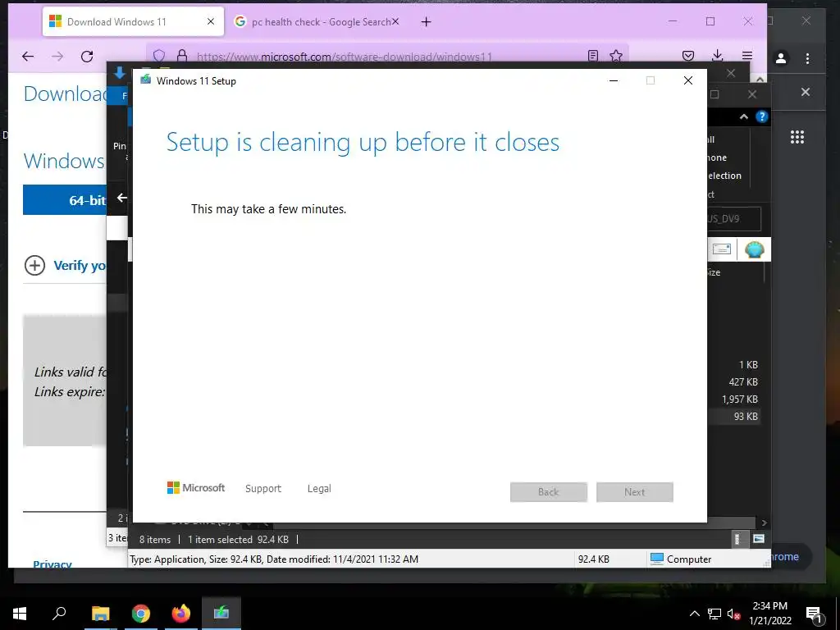Open Firefox from the taskbar

(181, 614)
